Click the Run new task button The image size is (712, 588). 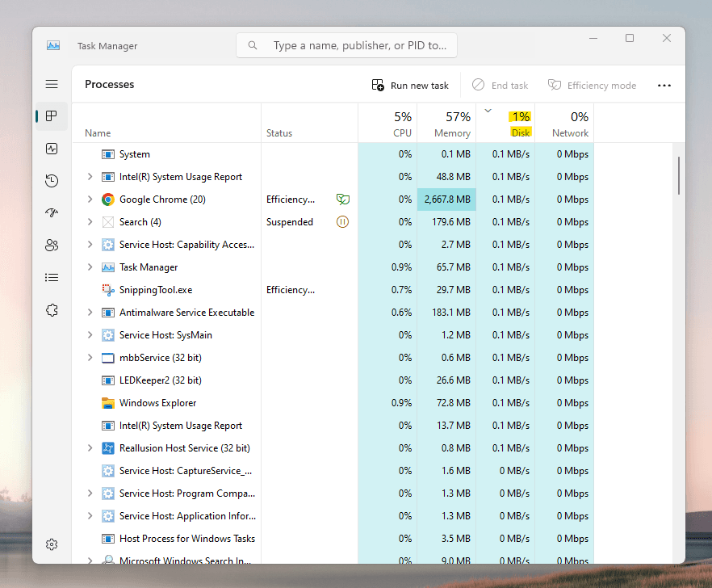pyautogui.click(x=410, y=86)
